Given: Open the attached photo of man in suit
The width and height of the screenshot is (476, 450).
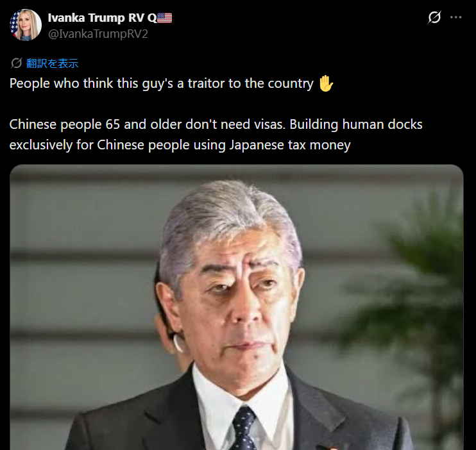Looking at the screenshot, I should (237, 307).
